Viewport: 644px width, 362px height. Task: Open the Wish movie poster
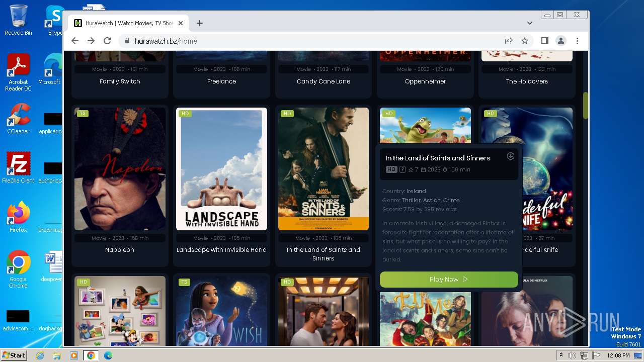coord(221,311)
